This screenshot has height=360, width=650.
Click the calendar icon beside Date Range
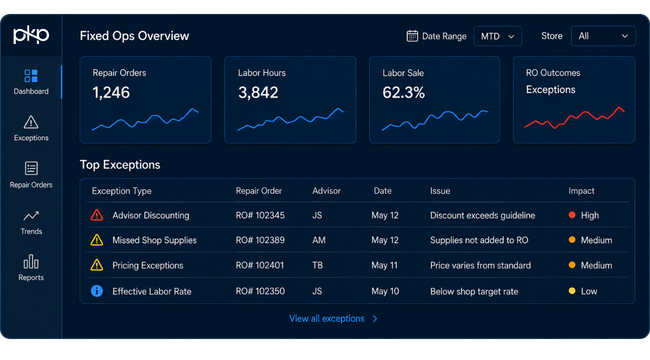[x=412, y=36]
